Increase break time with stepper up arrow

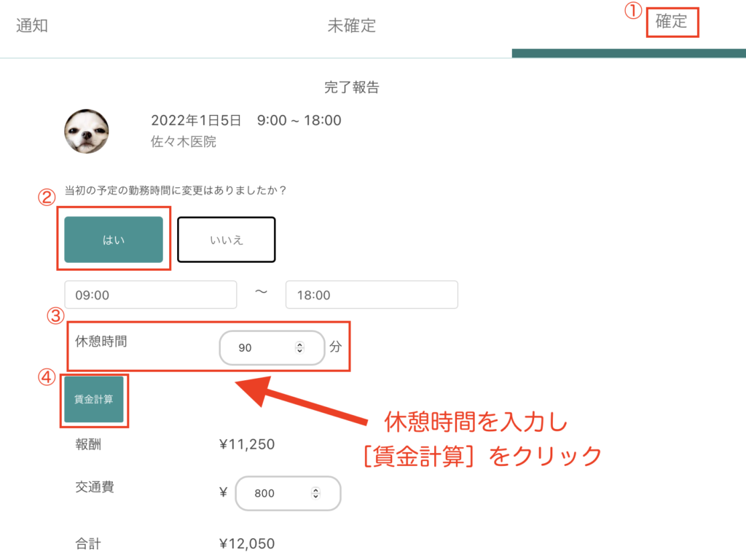point(299,344)
